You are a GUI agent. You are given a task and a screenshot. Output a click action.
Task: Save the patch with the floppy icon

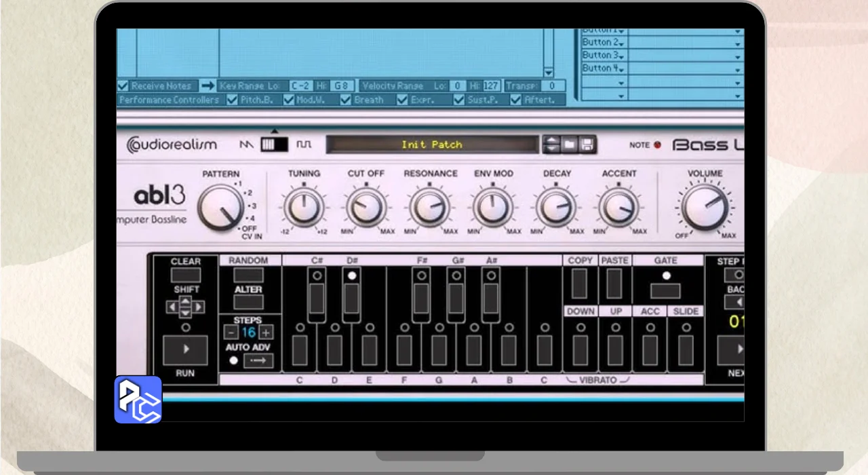(x=587, y=145)
